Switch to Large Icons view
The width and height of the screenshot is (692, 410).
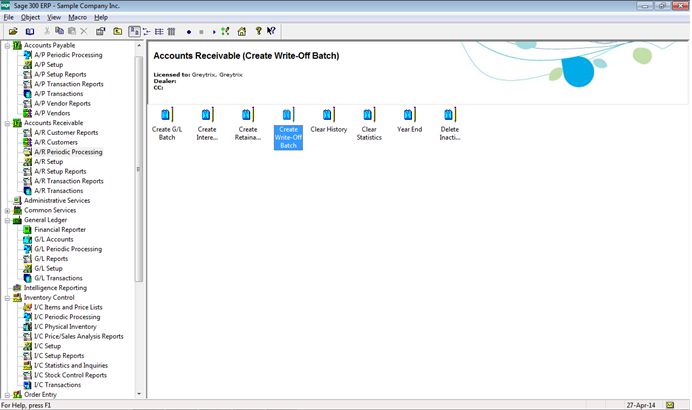click(x=134, y=31)
